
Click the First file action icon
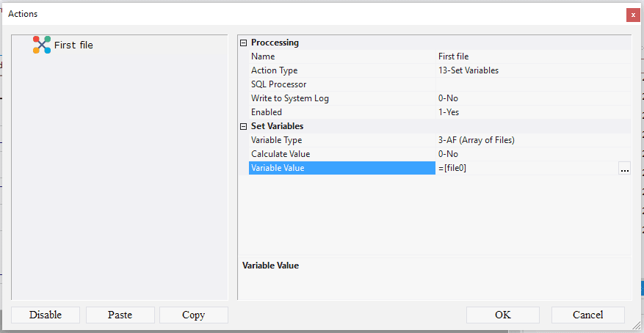(42, 45)
